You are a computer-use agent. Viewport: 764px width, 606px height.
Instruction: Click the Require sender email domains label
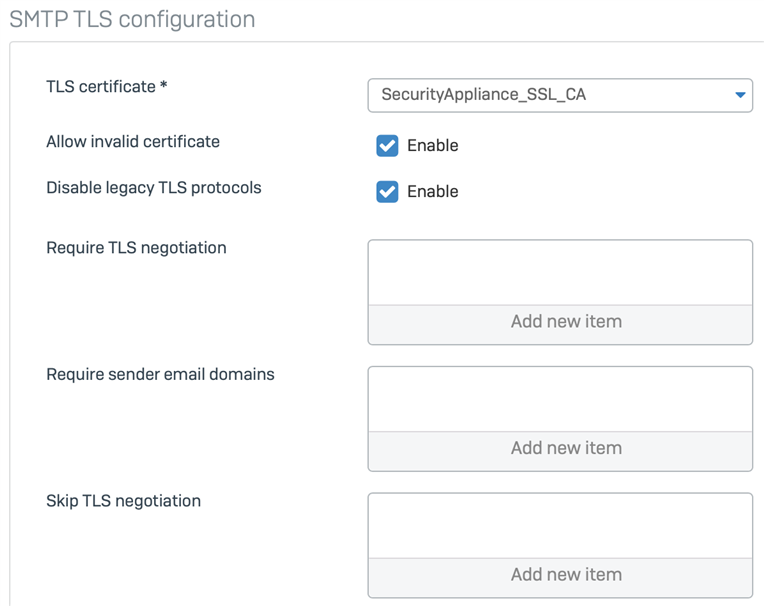160,375
